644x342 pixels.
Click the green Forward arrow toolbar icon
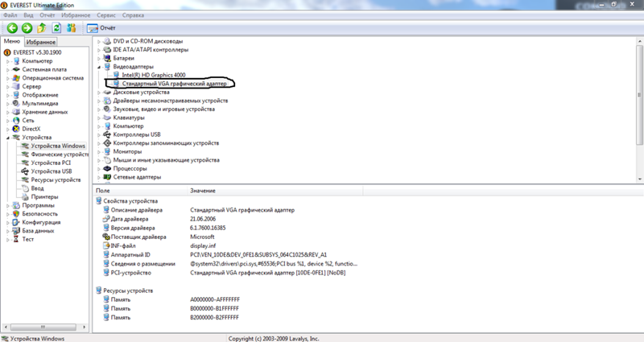click(x=27, y=27)
